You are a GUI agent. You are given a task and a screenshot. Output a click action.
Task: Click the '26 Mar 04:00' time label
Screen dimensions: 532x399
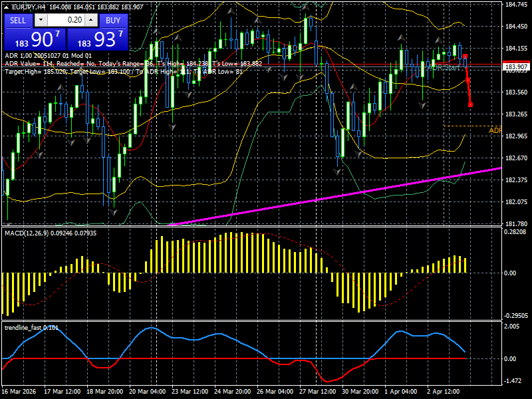275,392
